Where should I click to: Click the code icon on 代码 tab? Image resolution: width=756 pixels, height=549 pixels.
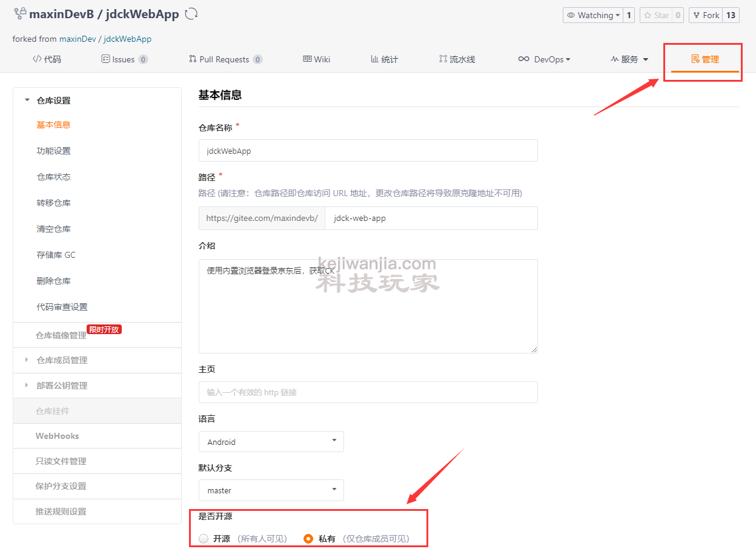pyautogui.click(x=37, y=59)
